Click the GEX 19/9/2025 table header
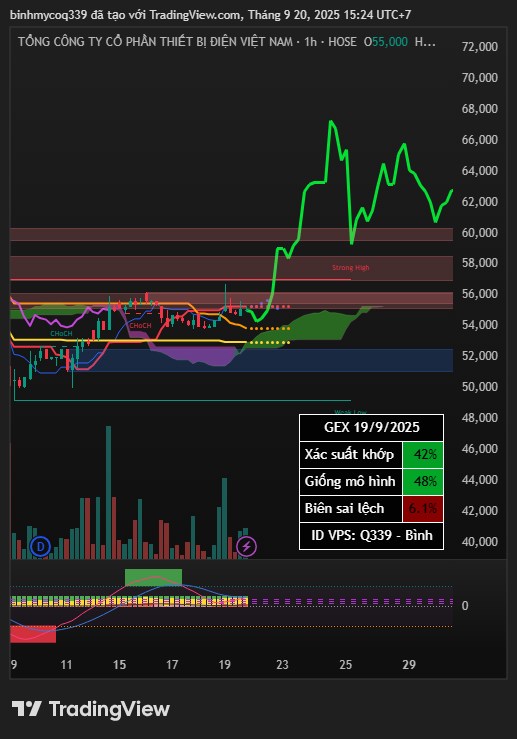Image resolution: width=517 pixels, height=739 pixels. pos(371,427)
